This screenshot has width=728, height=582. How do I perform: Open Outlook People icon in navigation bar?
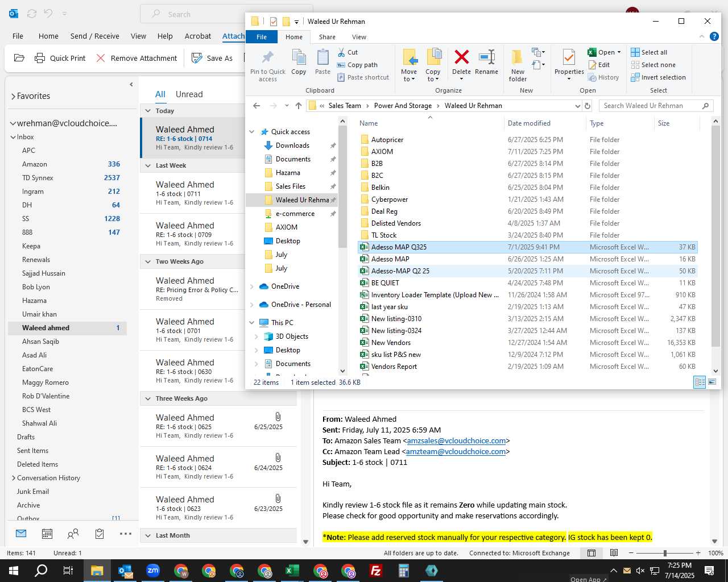73,534
